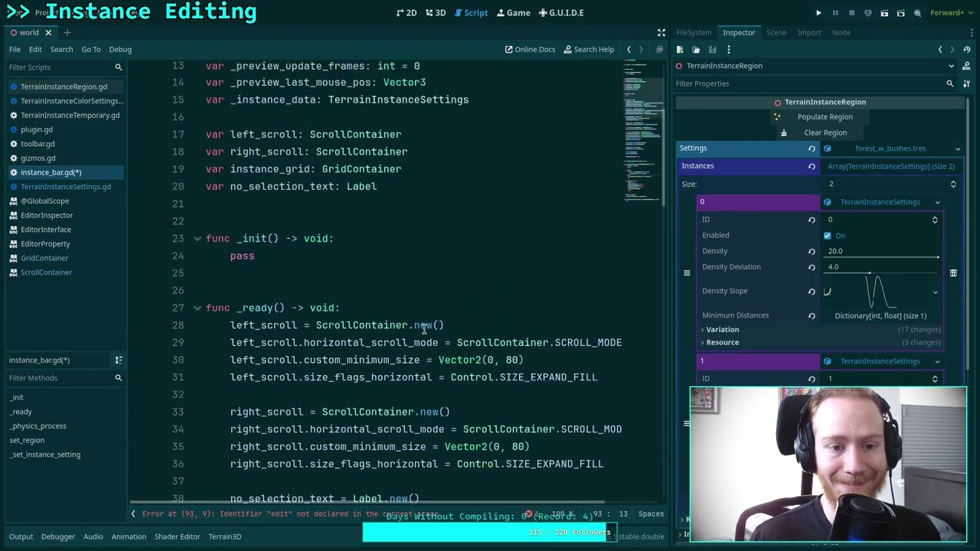Expand the Variation section
The width and height of the screenshot is (980, 551).
(821, 330)
